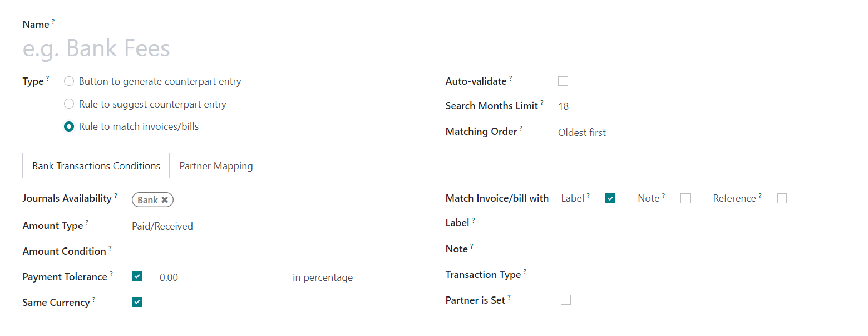Click help icon beside Matching Order

[x=521, y=129]
